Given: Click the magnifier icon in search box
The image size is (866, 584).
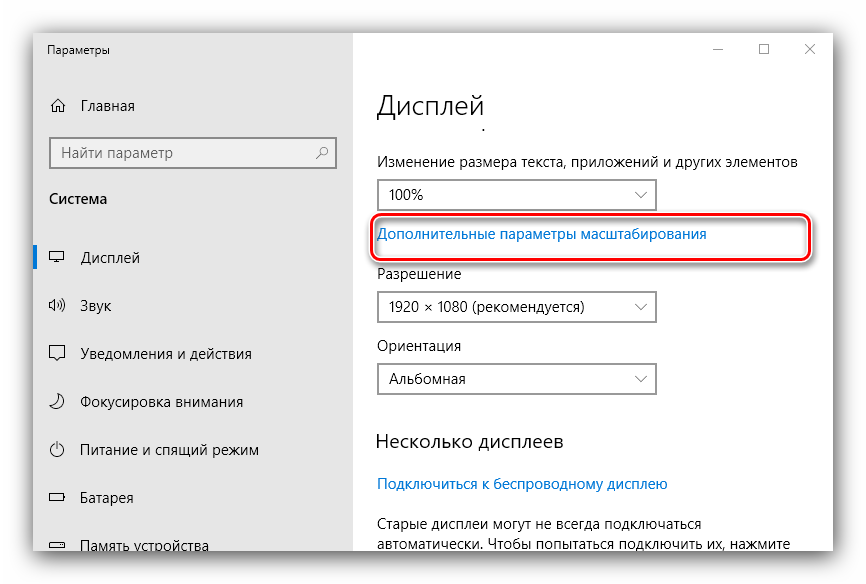Looking at the screenshot, I should (322, 153).
